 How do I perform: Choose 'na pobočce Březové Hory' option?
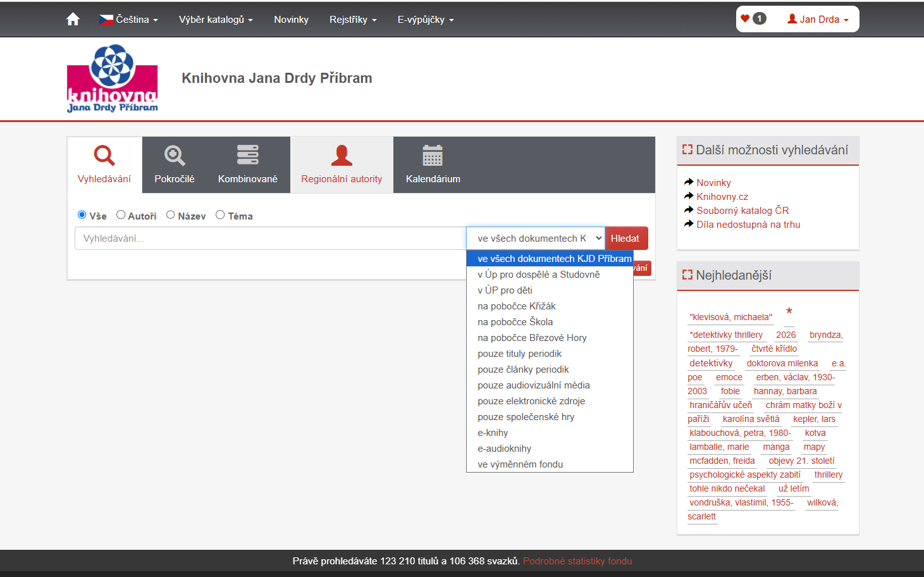pos(550,338)
